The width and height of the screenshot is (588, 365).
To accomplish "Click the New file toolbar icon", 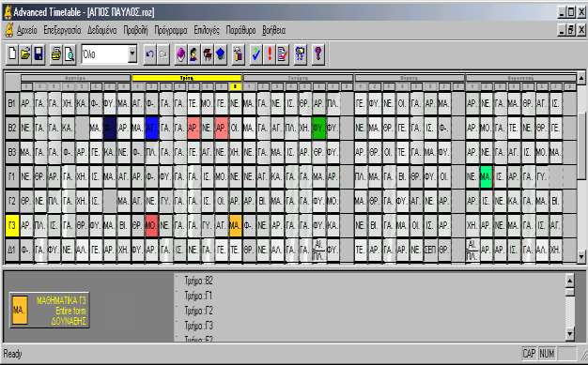I will click(x=12, y=54).
